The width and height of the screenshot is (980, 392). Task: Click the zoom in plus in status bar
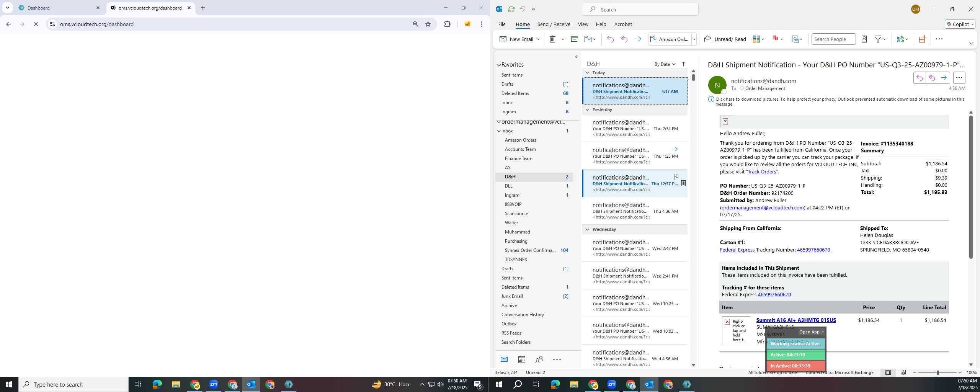point(960,372)
